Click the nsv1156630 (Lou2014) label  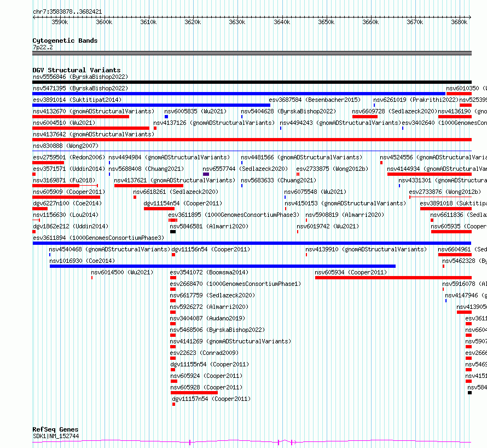(66, 215)
